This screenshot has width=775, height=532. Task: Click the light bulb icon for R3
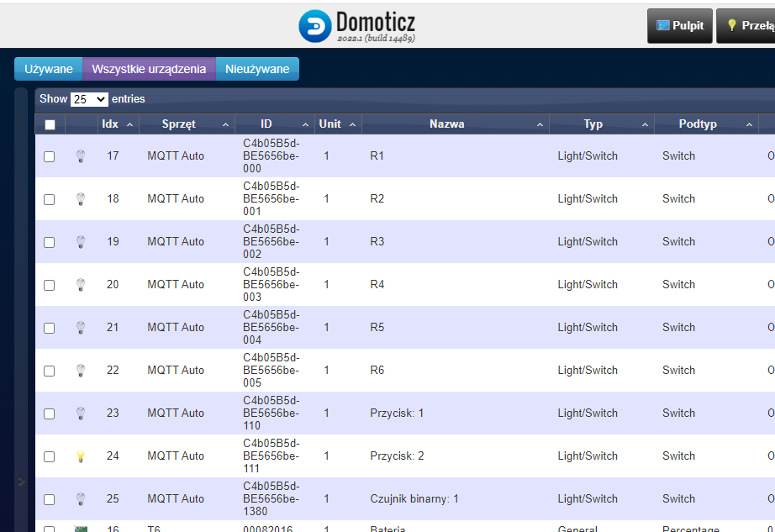[81, 242]
